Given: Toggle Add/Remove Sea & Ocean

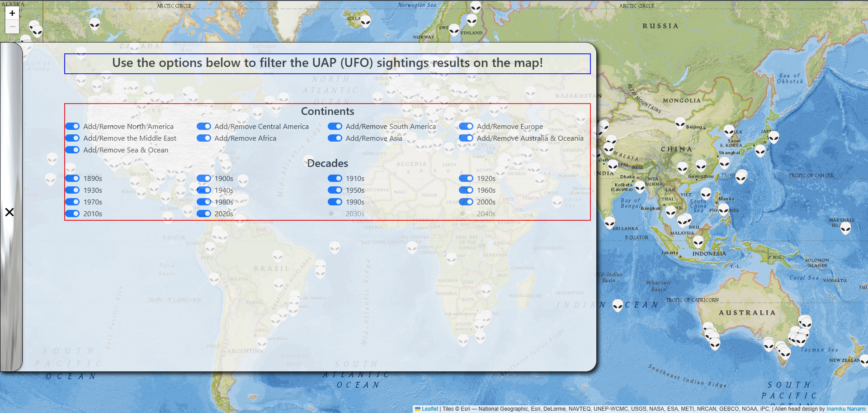Looking at the screenshot, I should pos(72,150).
